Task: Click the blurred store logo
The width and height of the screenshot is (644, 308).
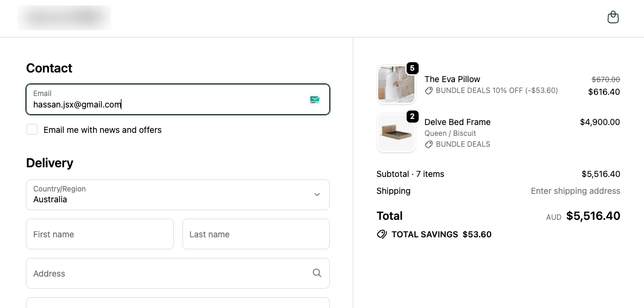Action: 64,18
